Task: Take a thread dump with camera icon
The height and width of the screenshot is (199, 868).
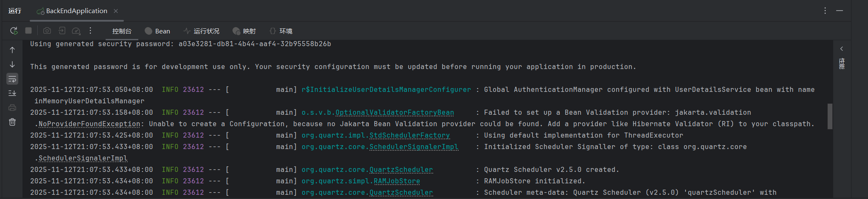Action: pos(47,31)
